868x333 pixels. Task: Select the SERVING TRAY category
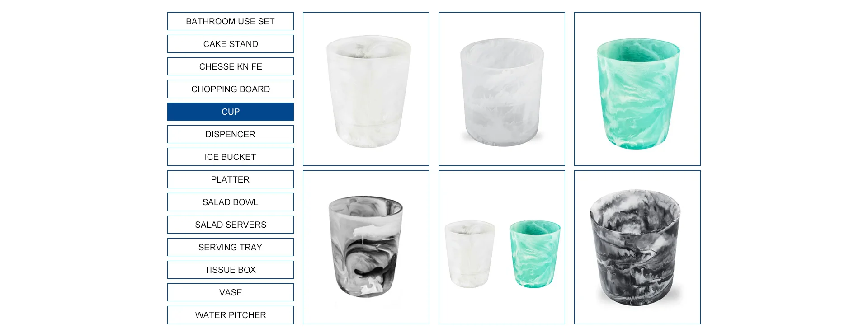230,247
